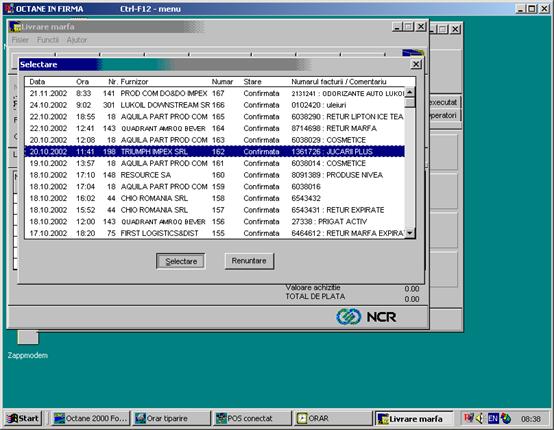The width and height of the screenshot is (554, 430).
Task: Select row 164 RETUR MARFA
Action: (214, 128)
